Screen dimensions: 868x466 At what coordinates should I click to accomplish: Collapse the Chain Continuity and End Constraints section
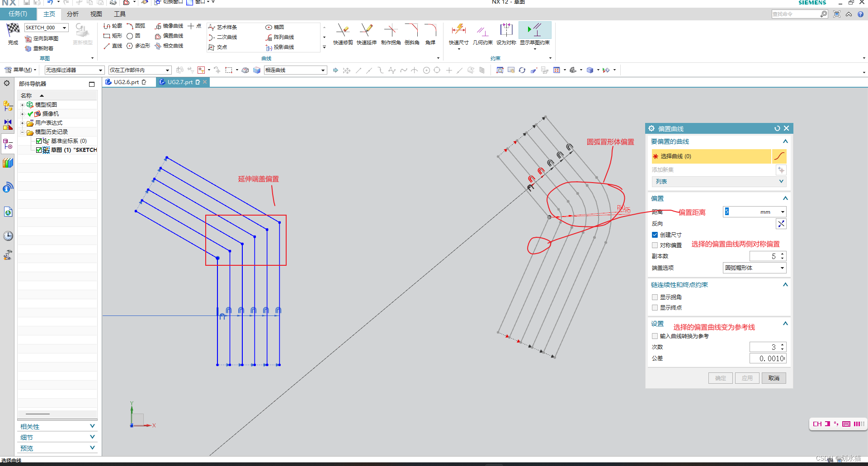pos(785,285)
